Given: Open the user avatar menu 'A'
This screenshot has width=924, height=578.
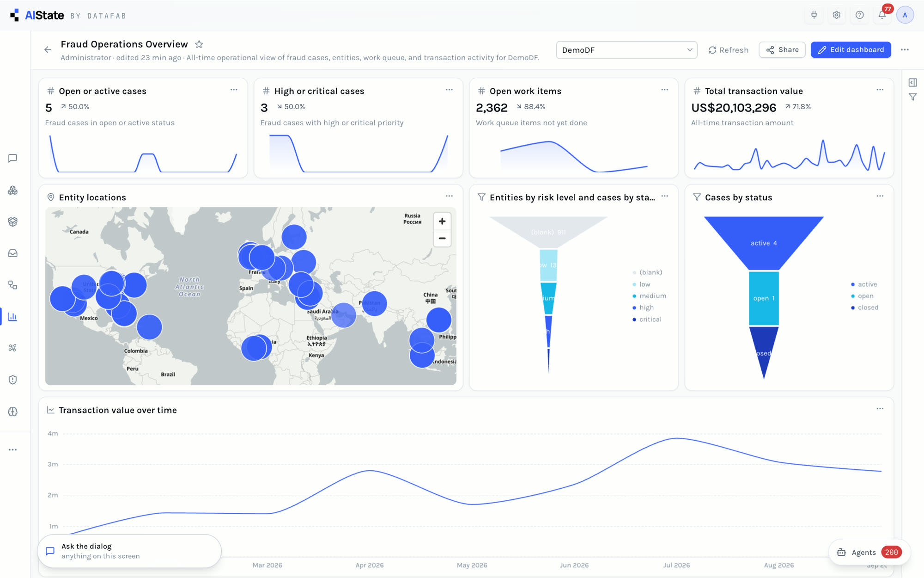Looking at the screenshot, I should [905, 15].
